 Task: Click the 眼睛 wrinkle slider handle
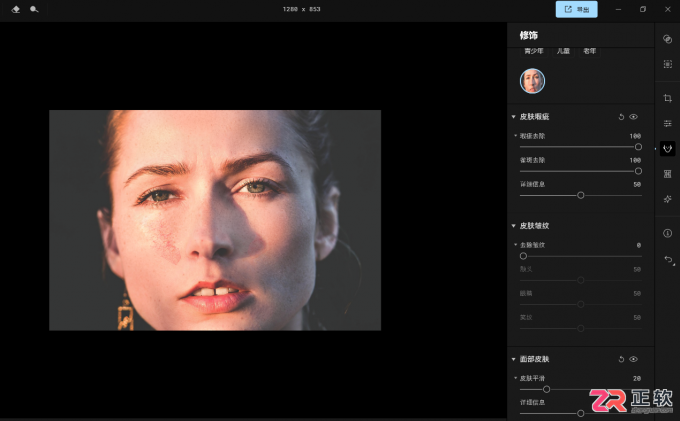pyautogui.click(x=581, y=304)
